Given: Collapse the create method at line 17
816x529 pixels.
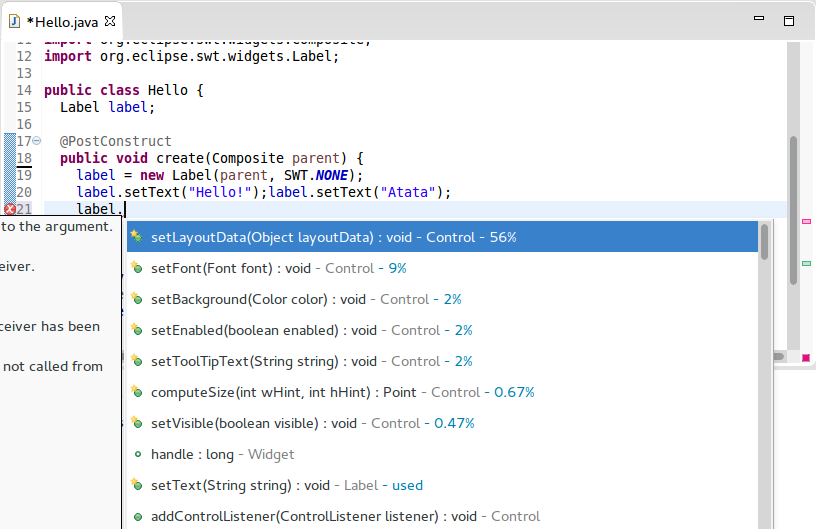Looking at the screenshot, I should click(37, 141).
